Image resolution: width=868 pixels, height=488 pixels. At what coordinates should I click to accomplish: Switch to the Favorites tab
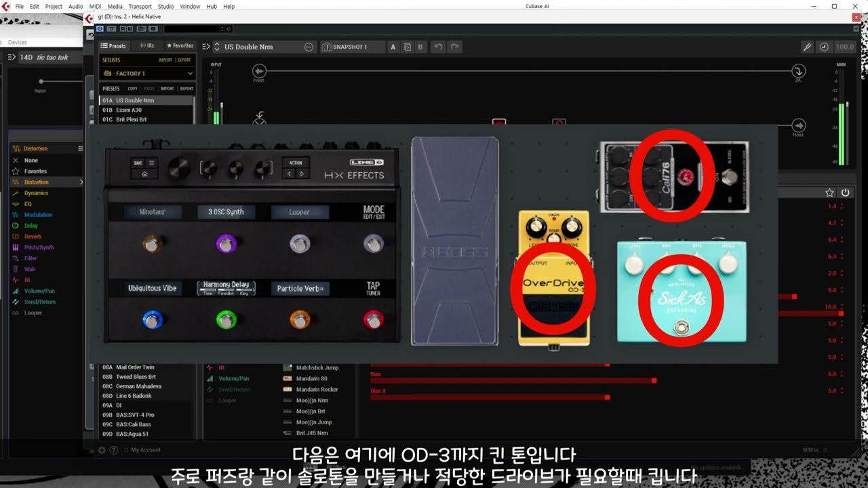[x=180, y=45]
